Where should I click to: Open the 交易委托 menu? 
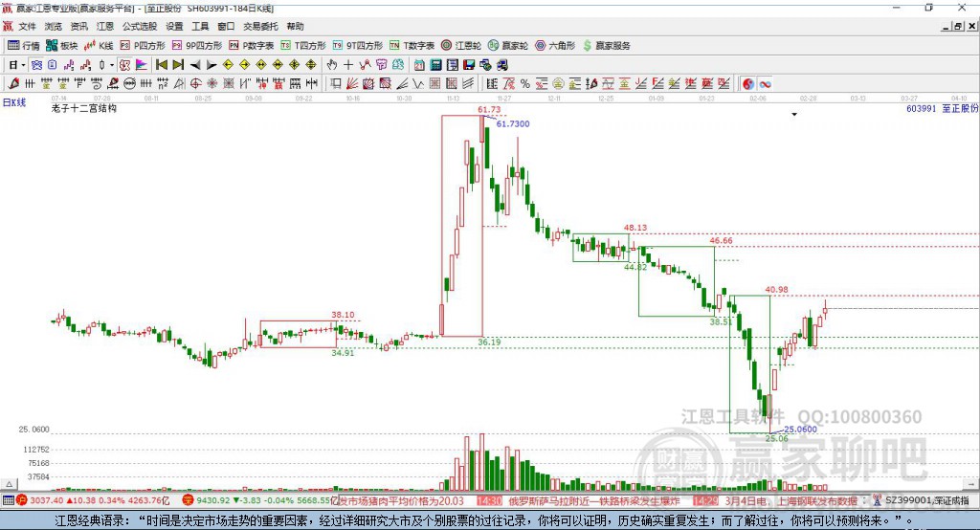point(260,26)
